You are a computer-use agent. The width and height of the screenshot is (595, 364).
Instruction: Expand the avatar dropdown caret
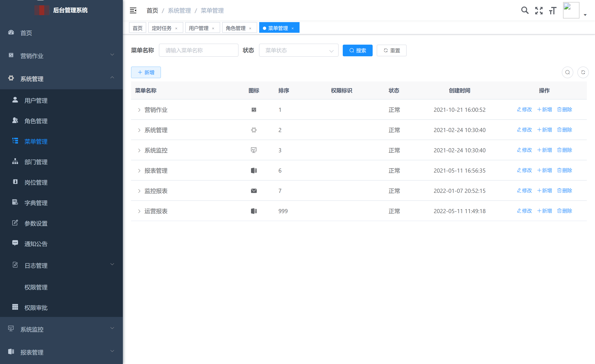(585, 15)
